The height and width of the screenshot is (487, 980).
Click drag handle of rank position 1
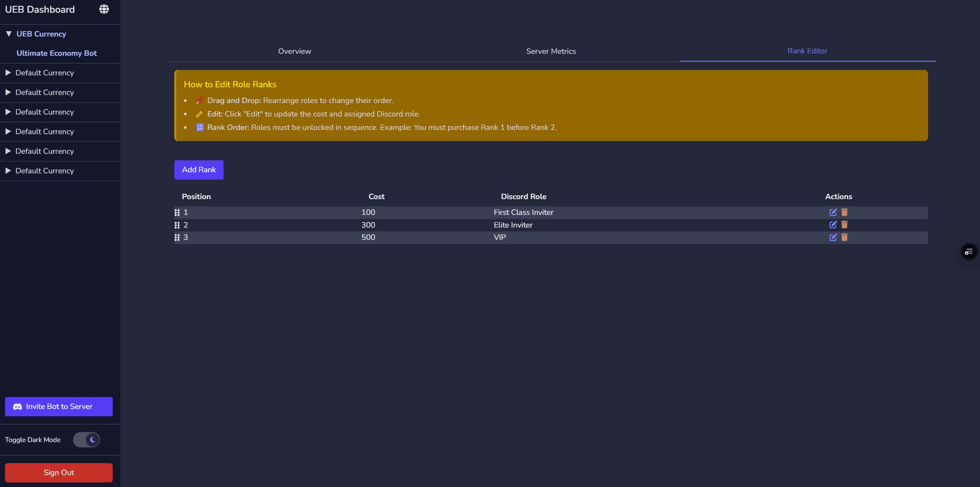tap(177, 212)
